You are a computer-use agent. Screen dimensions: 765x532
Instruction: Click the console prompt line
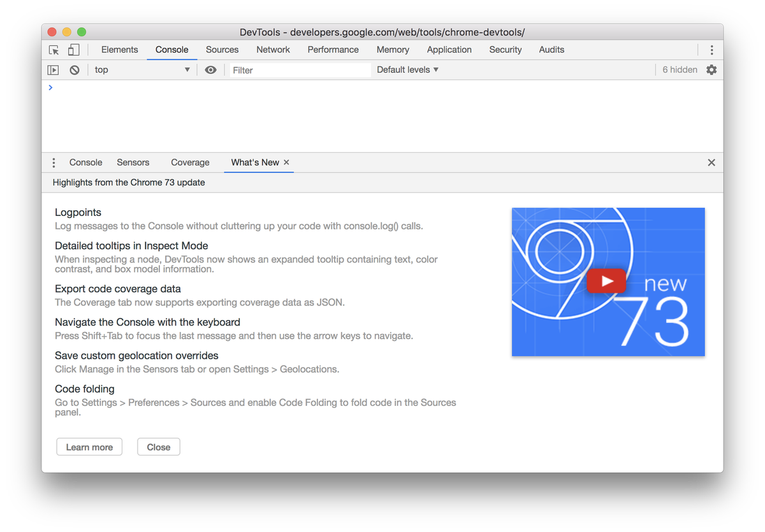click(382, 87)
